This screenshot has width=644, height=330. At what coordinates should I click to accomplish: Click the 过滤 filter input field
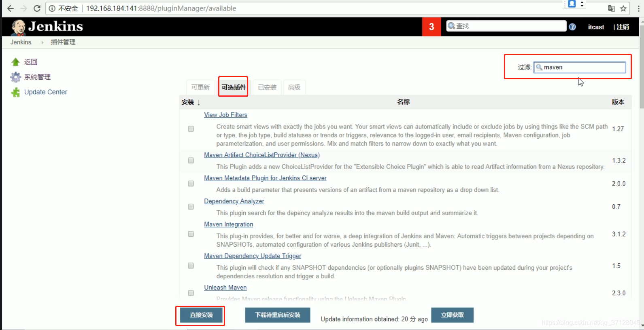[x=580, y=68]
